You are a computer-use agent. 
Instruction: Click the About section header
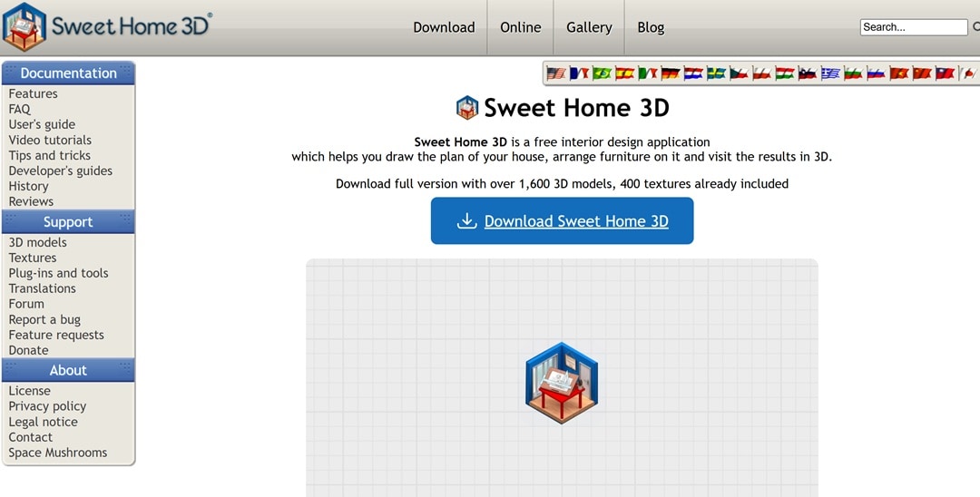pos(68,370)
